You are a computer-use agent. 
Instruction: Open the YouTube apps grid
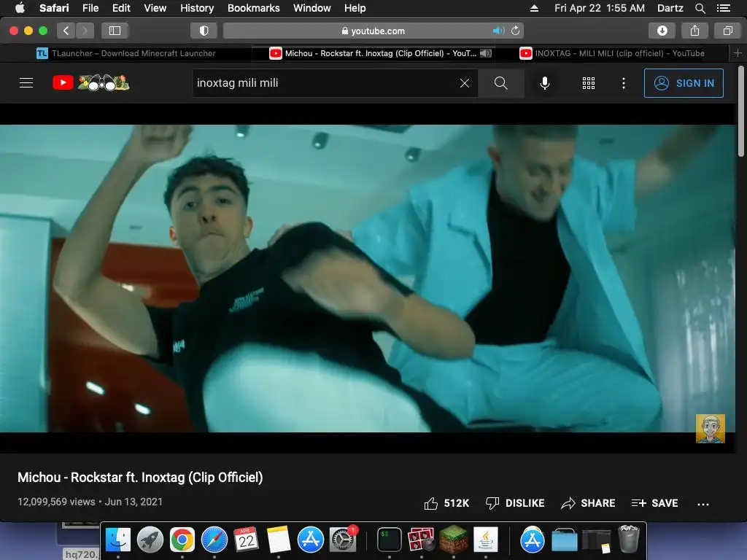589,83
